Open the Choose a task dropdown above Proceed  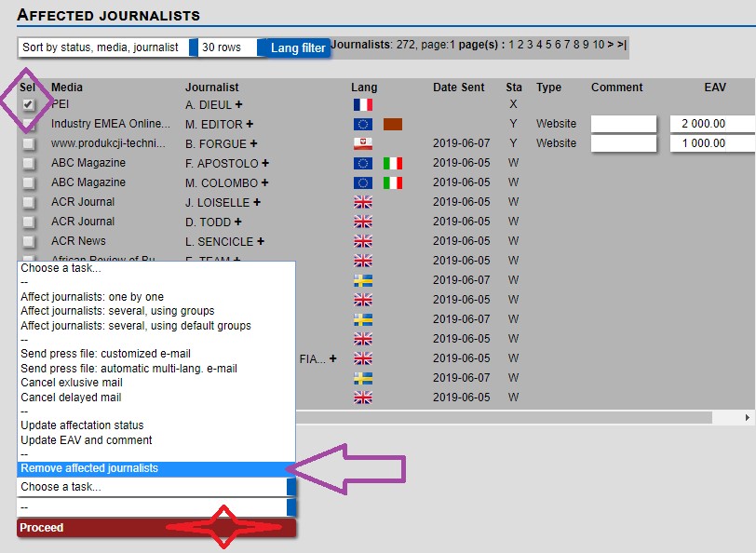pos(156,487)
